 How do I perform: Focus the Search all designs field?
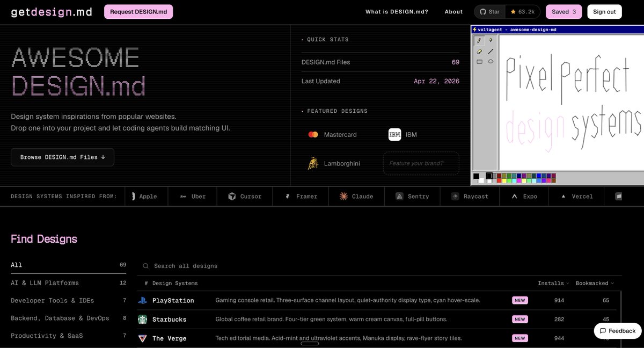click(379, 266)
